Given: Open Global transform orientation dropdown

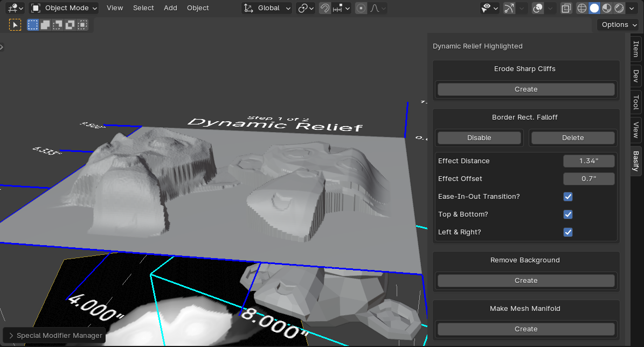Looking at the screenshot, I should [x=267, y=8].
